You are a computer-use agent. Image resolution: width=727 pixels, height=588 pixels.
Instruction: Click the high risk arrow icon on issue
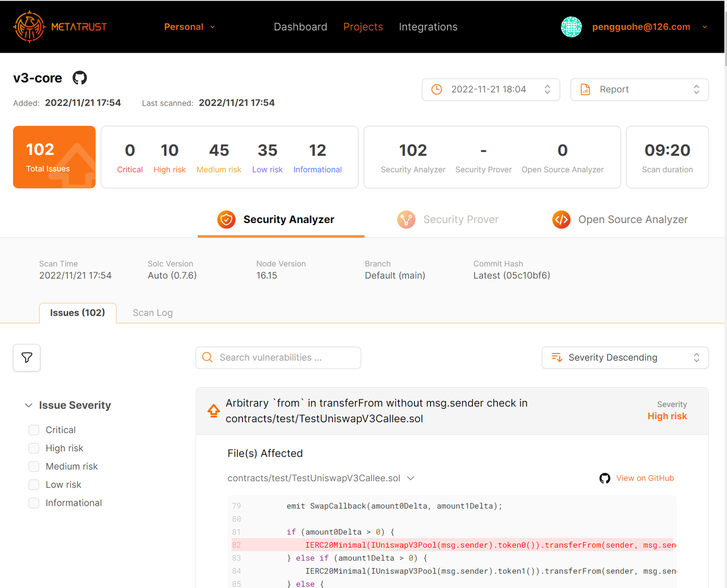(x=214, y=411)
